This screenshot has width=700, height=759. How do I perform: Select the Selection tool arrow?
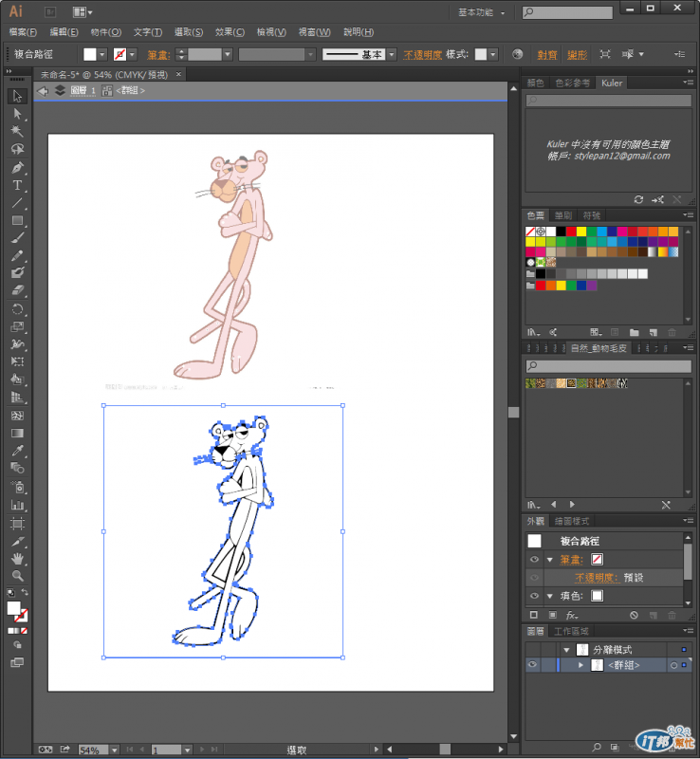(17, 96)
